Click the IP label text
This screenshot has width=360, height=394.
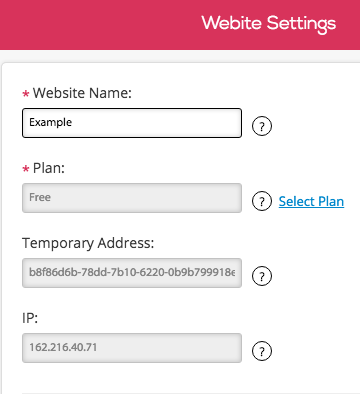(x=30, y=318)
